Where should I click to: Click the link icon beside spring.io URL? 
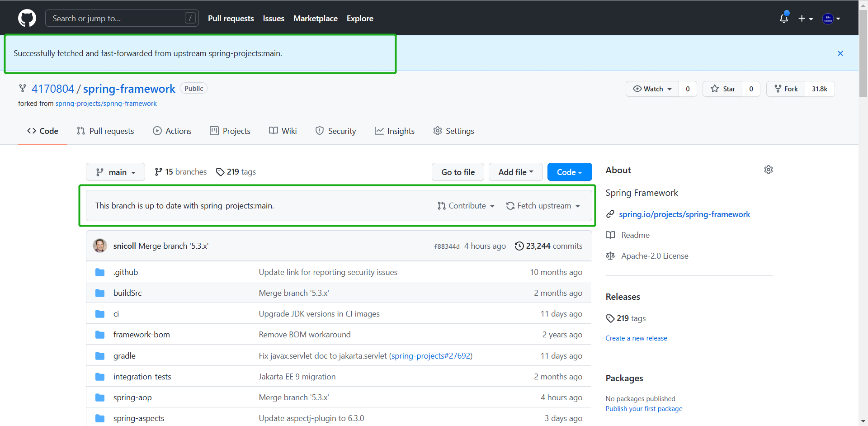click(x=610, y=214)
